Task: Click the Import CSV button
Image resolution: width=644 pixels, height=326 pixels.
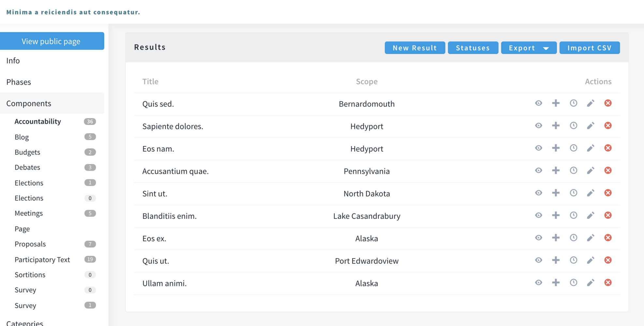Action: pos(589,48)
